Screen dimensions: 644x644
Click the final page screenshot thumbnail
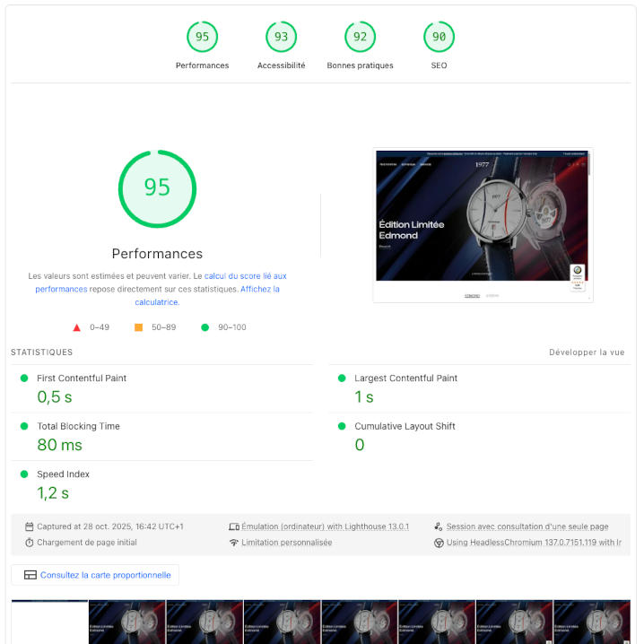483,224
